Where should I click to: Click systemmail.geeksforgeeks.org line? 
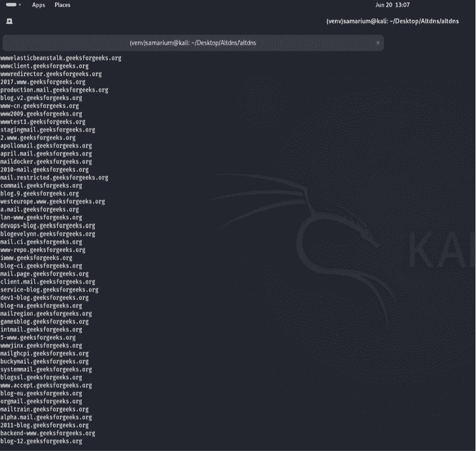[x=46, y=370]
